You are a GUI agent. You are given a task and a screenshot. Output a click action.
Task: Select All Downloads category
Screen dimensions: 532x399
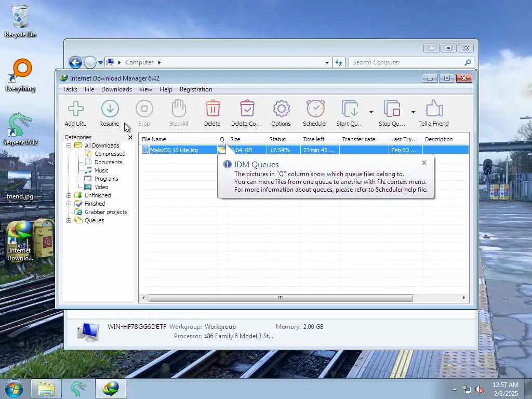102,145
